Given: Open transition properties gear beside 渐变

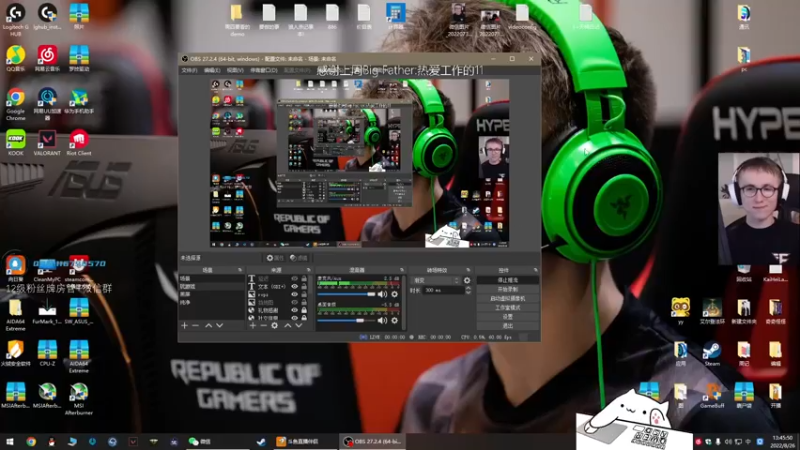Looking at the screenshot, I should [467, 281].
